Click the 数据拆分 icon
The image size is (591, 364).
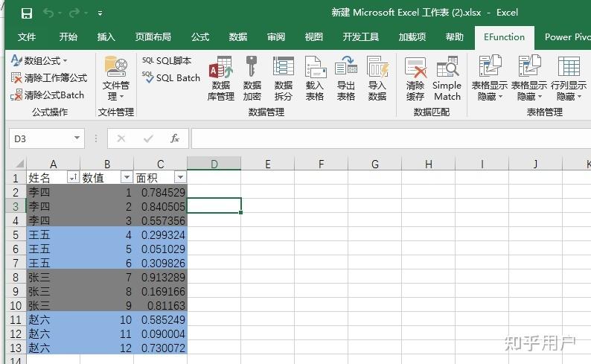[284, 66]
